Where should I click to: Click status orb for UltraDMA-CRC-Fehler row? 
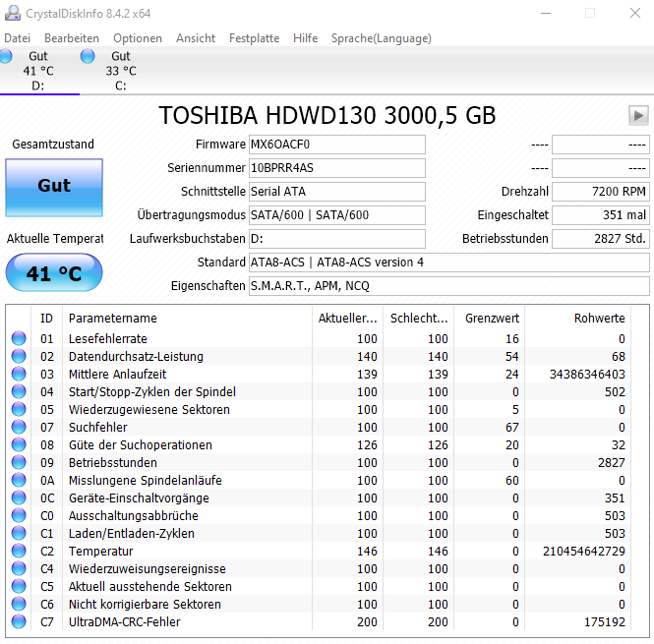[19, 621]
